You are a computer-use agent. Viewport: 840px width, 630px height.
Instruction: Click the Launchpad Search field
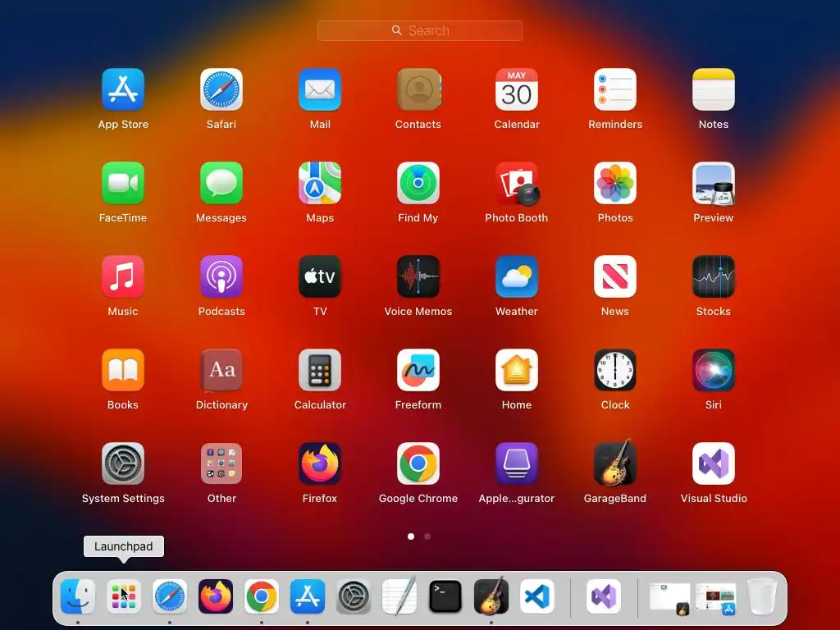click(x=419, y=30)
